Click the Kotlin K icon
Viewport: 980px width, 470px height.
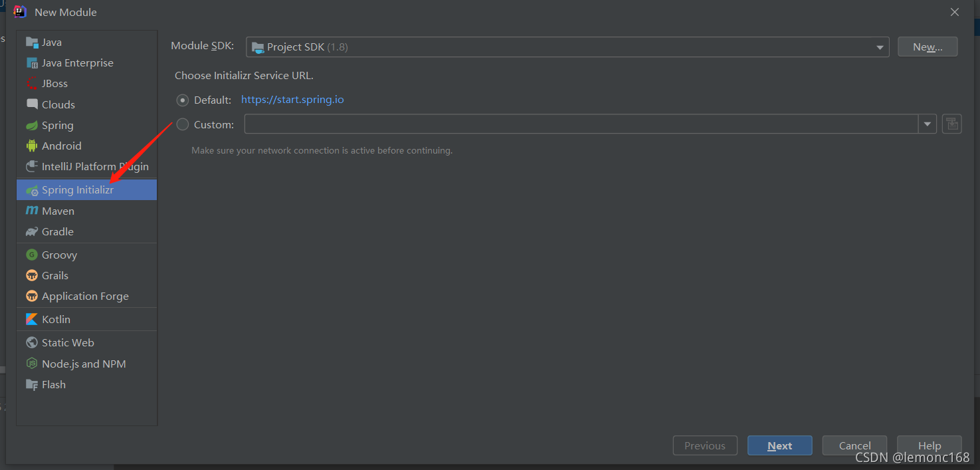(32, 319)
